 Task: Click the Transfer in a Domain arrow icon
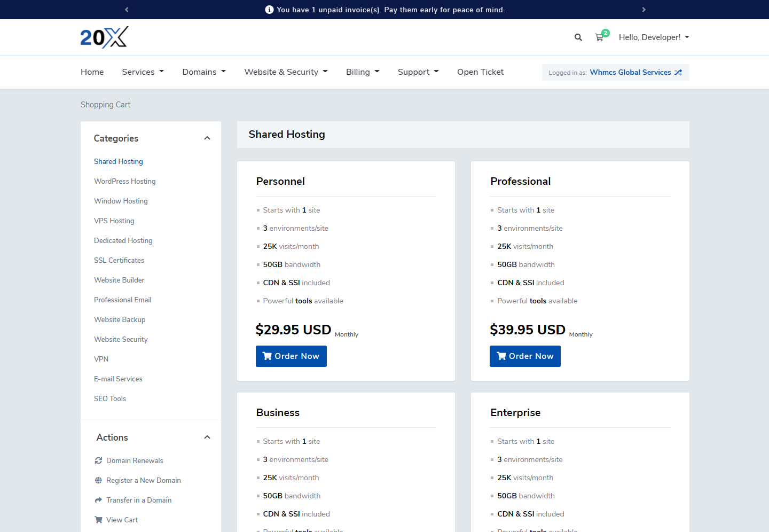tap(98, 500)
